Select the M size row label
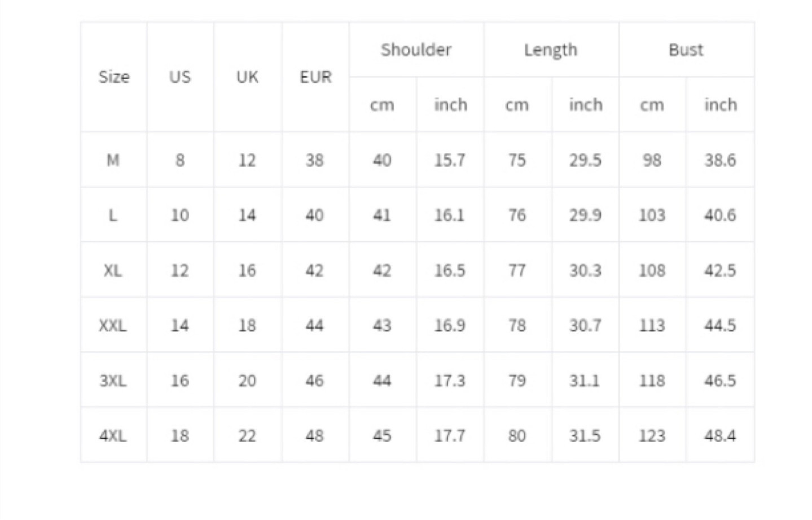The height and width of the screenshot is (520, 812). (113, 160)
